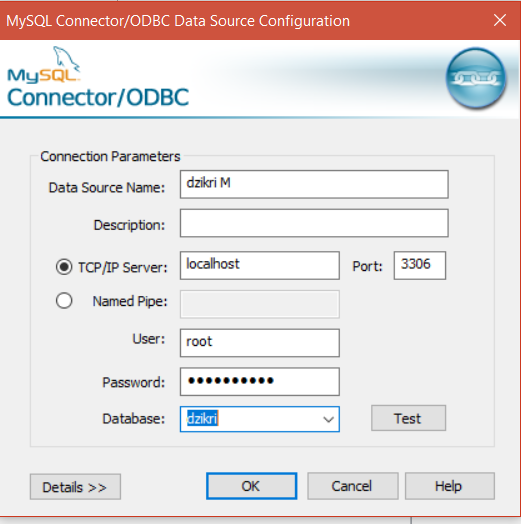Click the disabled Named Pipe field
This screenshot has height=524, width=521.
coord(260,304)
